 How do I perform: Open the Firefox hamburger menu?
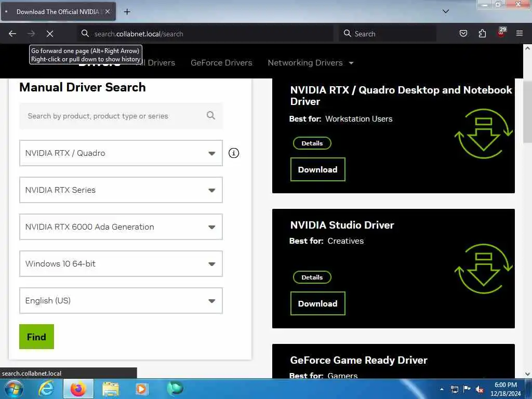point(520,34)
